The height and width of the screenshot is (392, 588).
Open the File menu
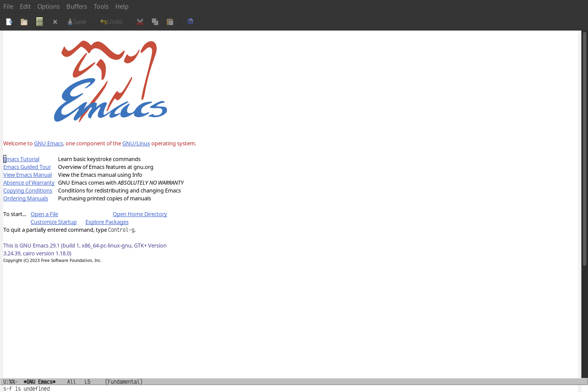pyautogui.click(x=8, y=6)
